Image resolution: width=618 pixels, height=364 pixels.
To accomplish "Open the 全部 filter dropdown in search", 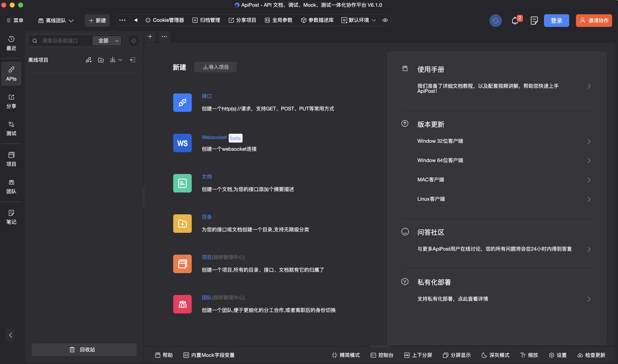I will coord(107,41).
